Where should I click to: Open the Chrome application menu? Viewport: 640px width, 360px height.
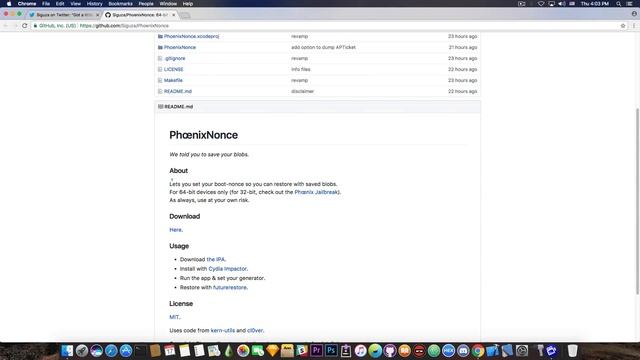coord(27,4)
